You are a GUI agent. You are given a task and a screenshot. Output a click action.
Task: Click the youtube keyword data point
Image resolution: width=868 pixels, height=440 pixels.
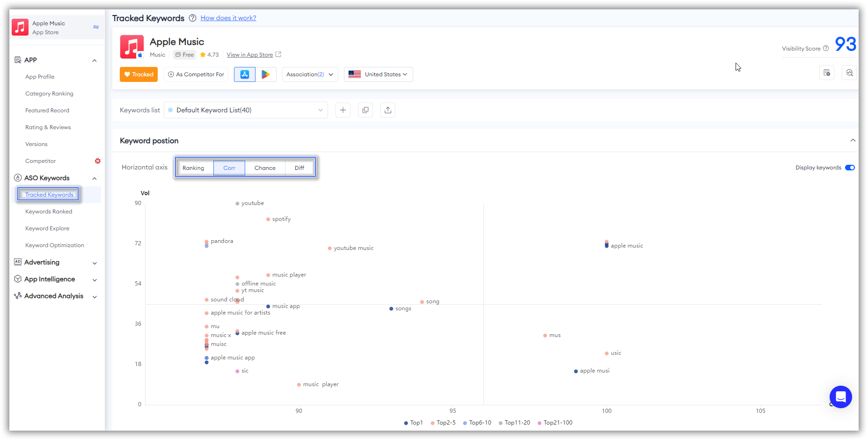237,204
